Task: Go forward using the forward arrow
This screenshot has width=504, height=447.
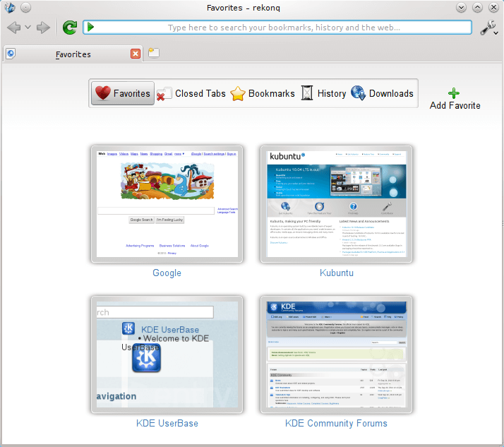Action: [x=44, y=28]
